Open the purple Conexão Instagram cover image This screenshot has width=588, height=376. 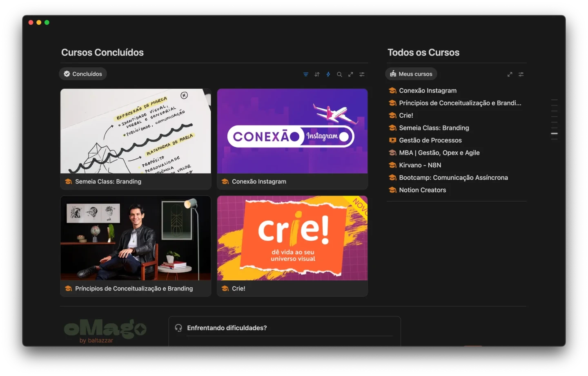[292, 131]
